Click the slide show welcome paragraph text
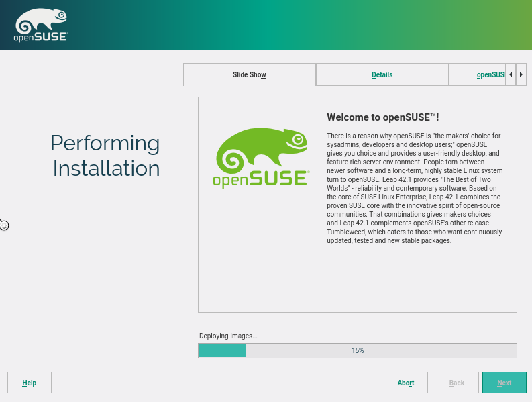 [415, 188]
